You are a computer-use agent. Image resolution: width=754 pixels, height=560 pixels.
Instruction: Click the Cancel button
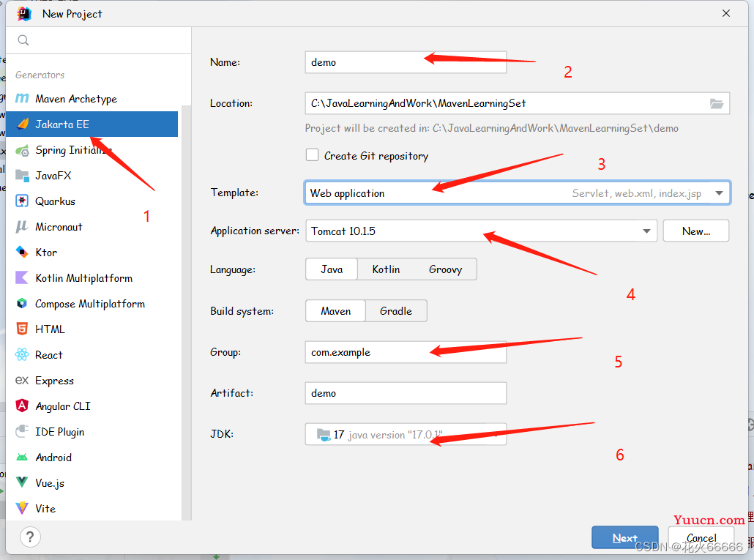click(x=701, y=537)
